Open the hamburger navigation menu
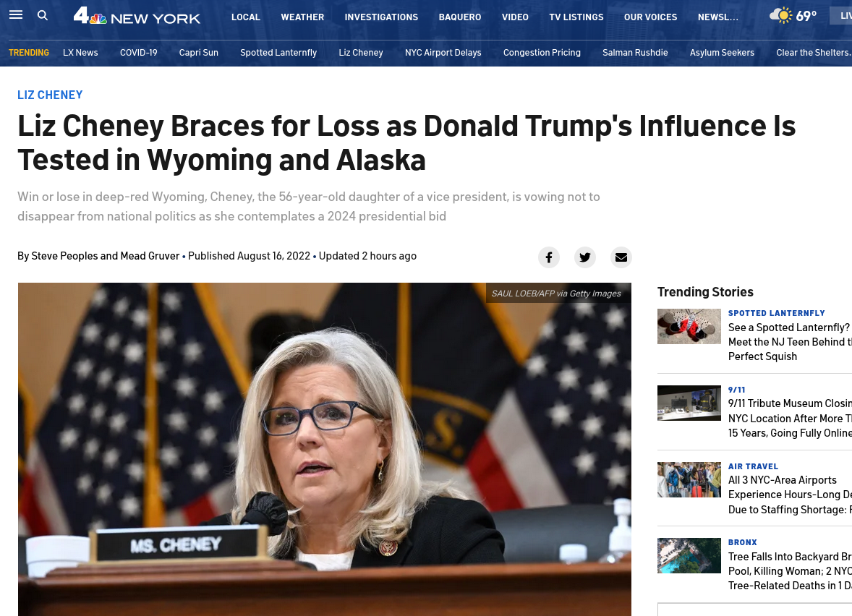The height and width of the screenshot is (616, 852). point(16,14)
